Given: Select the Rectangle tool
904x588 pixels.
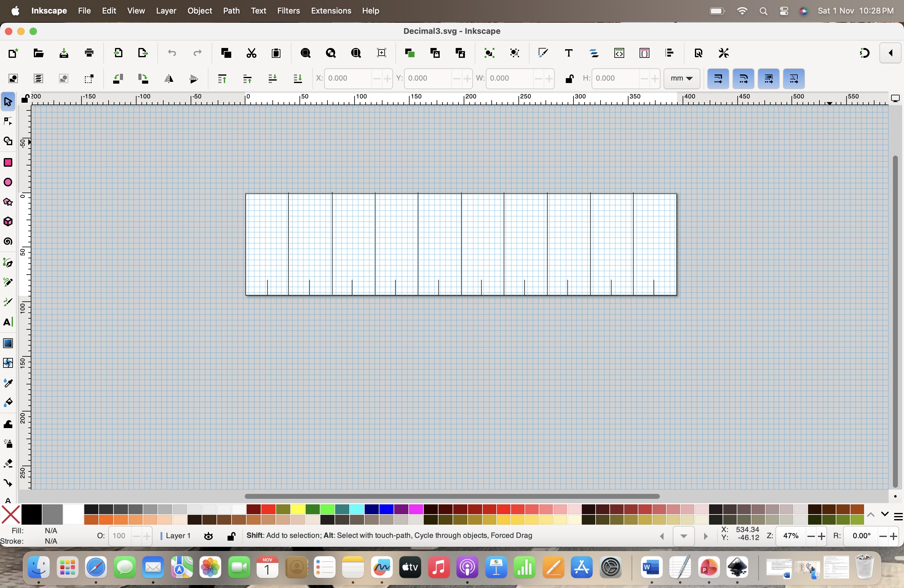Looking at the screenshot, I should [8, 163].
